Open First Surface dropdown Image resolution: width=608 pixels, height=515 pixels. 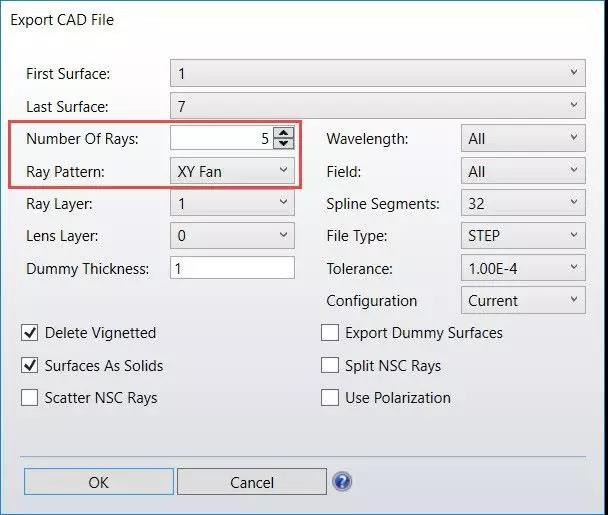pyautogui.click(x=378, y=73)
